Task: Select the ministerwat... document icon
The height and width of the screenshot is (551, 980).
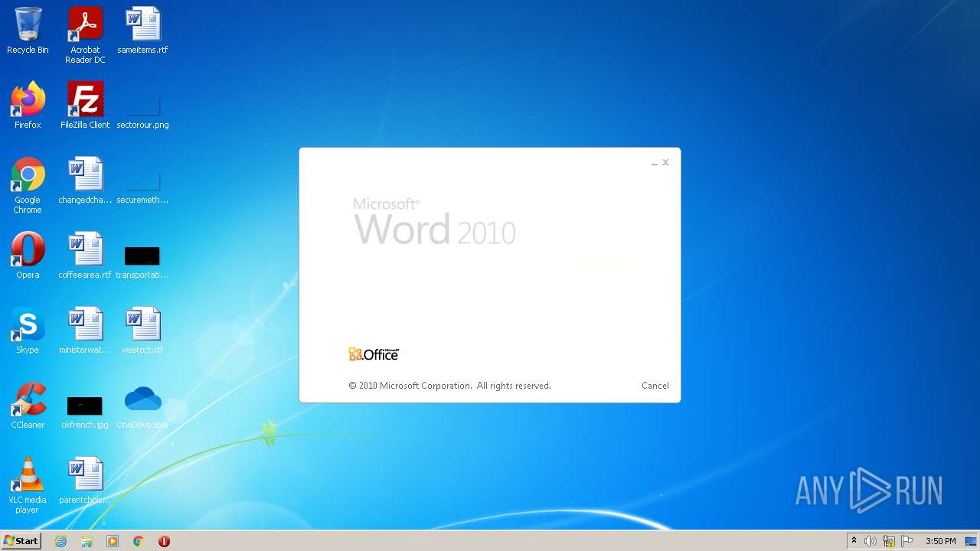Action: (x=85, y=331)
